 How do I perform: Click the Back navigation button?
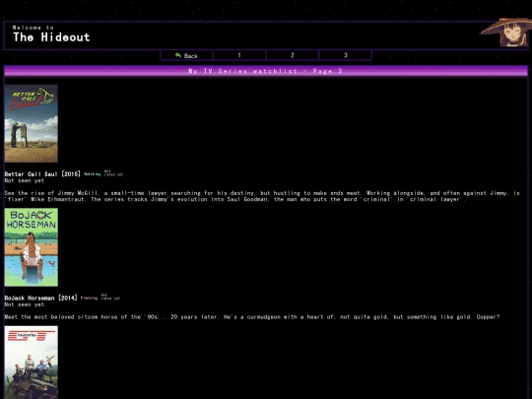[186, 55]
